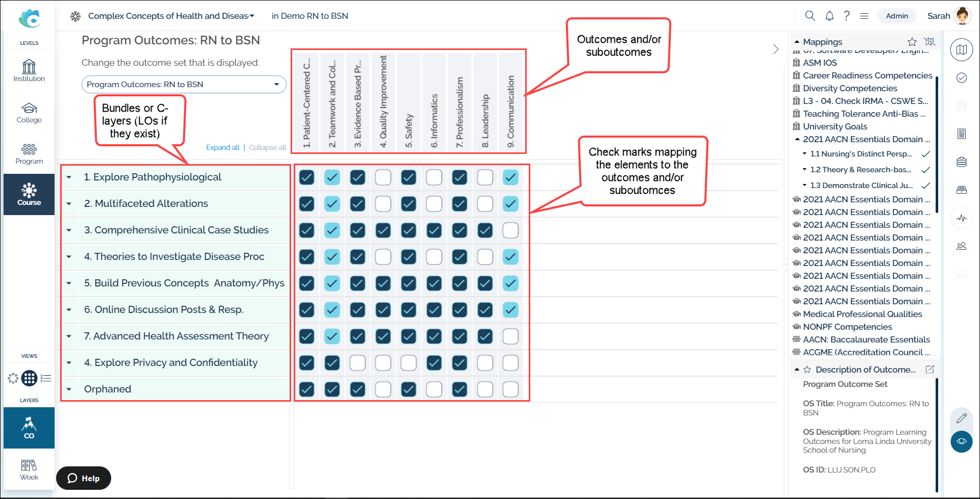Open the Help chat button

coord(84,478)
